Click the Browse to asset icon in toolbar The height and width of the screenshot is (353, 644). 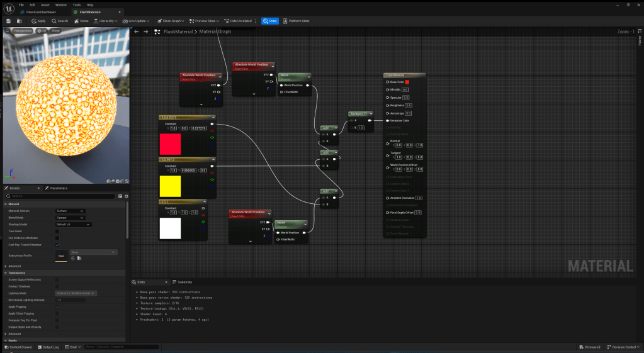20,21
